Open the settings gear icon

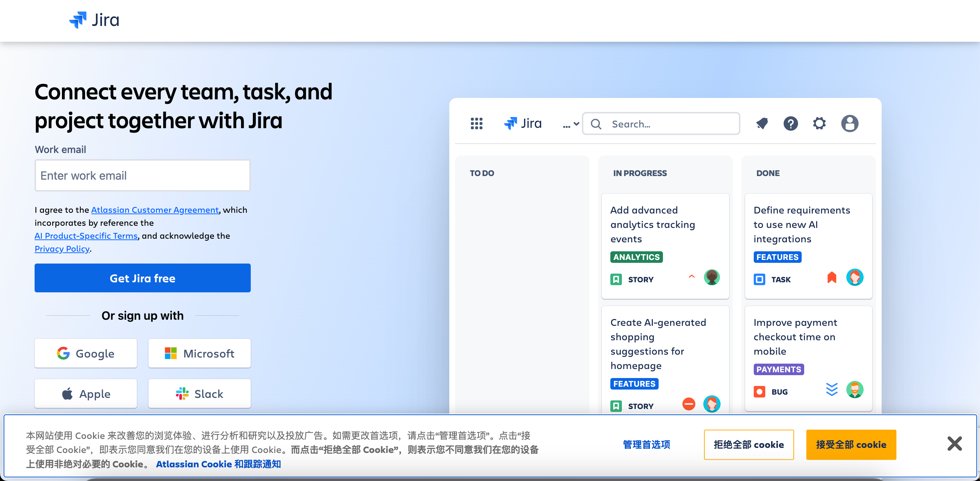coord(819,123)
